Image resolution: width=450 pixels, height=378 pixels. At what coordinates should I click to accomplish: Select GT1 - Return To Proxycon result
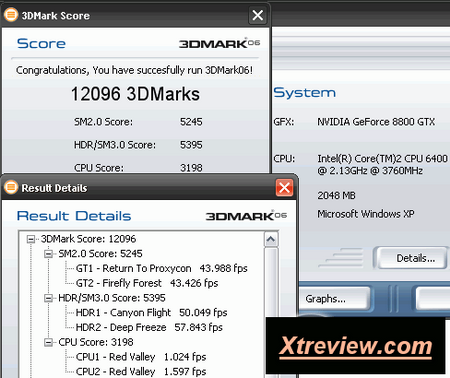point(162,268)
